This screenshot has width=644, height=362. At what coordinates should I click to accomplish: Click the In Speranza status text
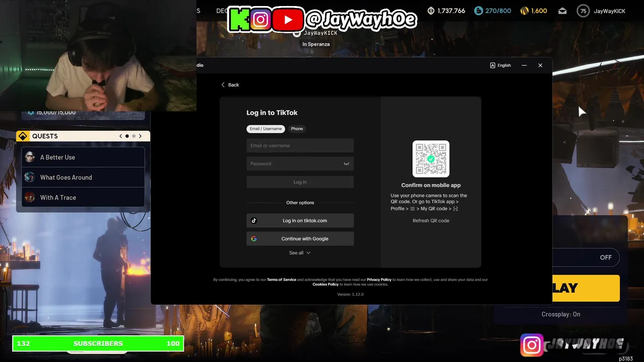316,44
